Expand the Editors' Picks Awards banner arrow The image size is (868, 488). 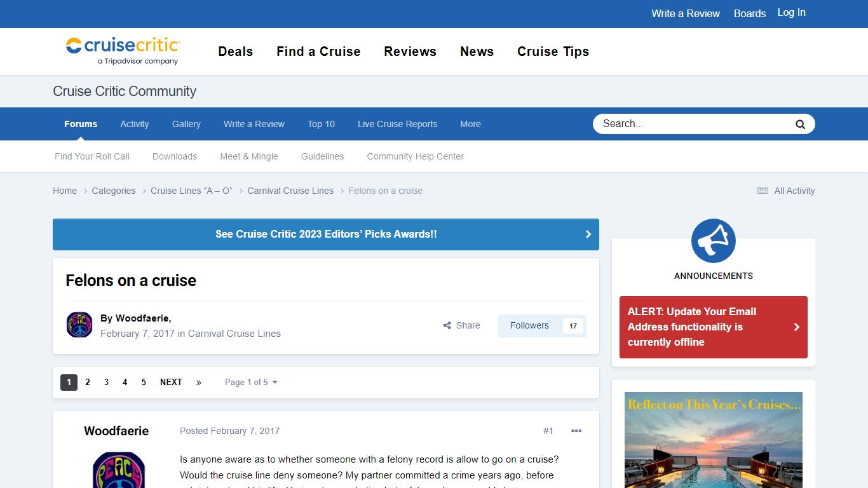click(x=588, y=234)
